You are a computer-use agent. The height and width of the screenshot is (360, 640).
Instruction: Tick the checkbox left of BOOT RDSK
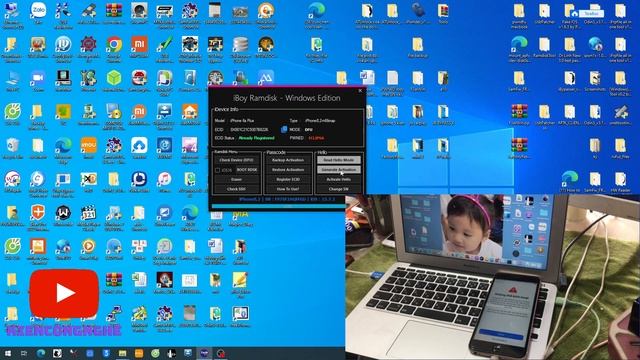[218, 170]
